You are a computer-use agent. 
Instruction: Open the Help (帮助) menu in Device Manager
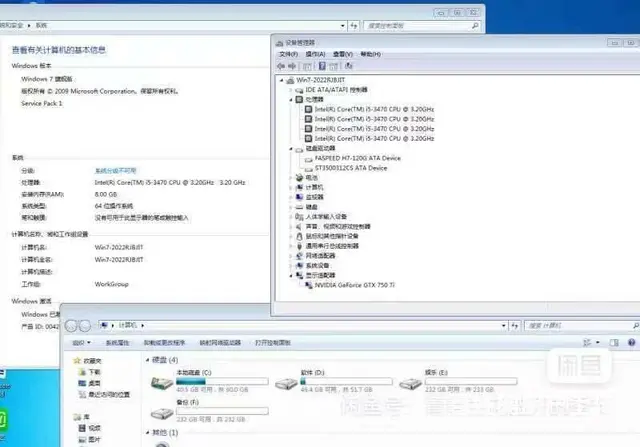[x=371, y=54]
